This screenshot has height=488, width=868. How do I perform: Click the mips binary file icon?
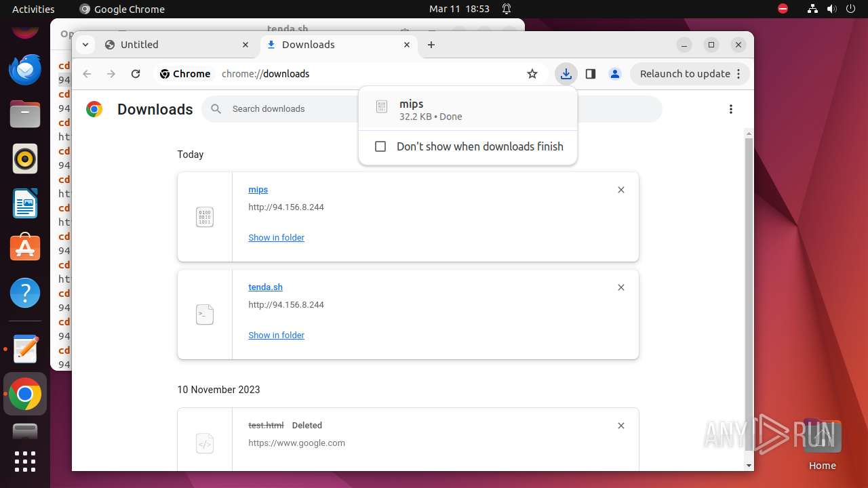(205, 217)
